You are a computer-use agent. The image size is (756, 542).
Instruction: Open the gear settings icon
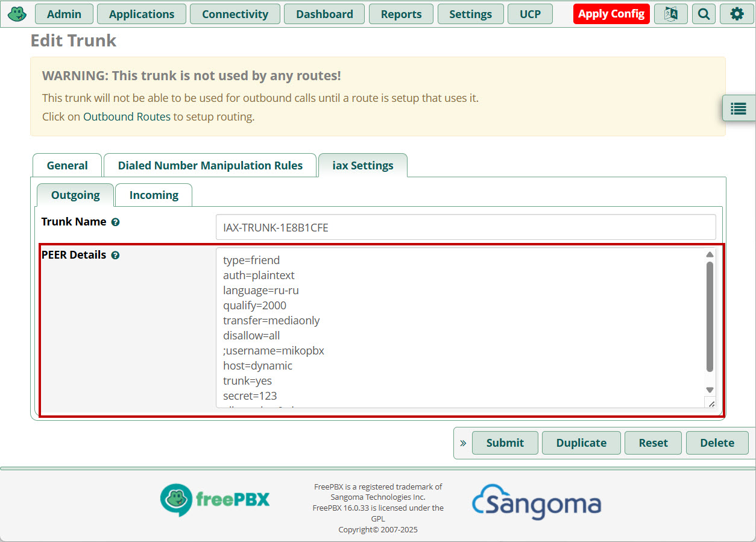pyautogui.click(x=737, y=14)
